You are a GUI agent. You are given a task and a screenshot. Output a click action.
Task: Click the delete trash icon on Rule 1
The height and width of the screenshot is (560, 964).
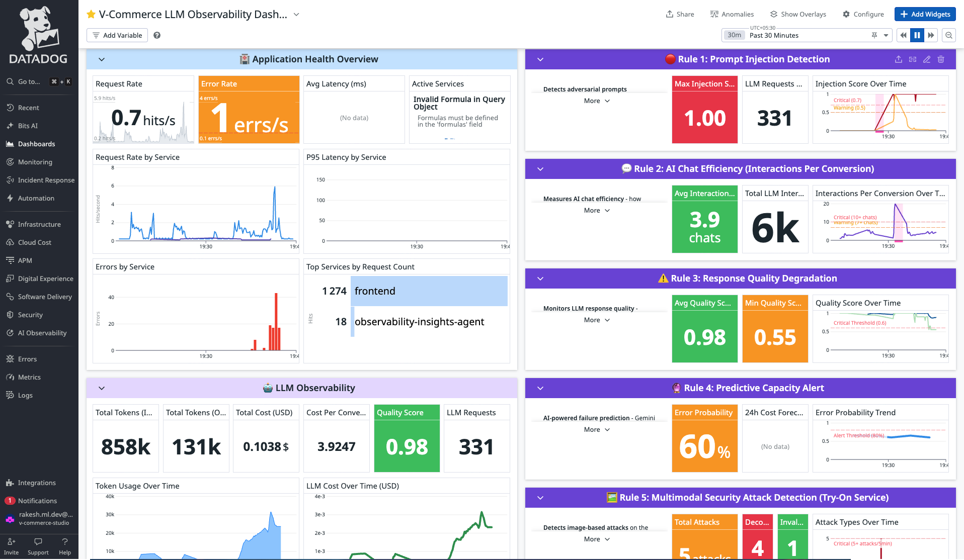[x=941, y=59]
